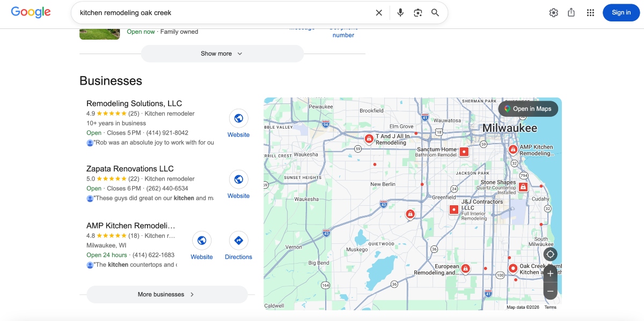Get directions to AMP Kitchen Remodeling
644x321 pixels.
point(239,241)
